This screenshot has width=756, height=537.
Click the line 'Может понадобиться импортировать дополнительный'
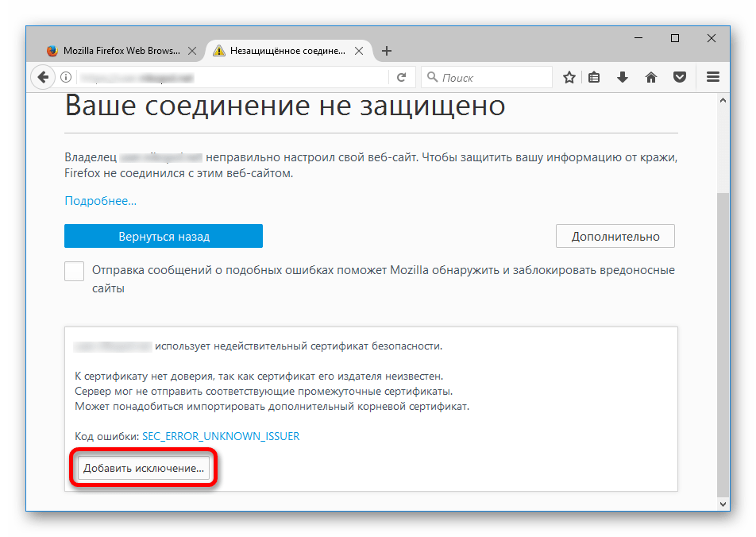[272, 406]
